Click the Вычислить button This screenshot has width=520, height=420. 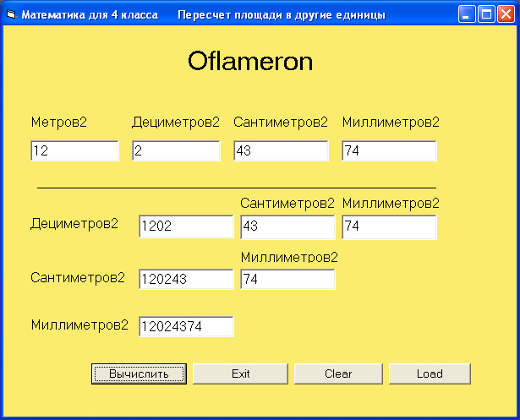point(139,374)
